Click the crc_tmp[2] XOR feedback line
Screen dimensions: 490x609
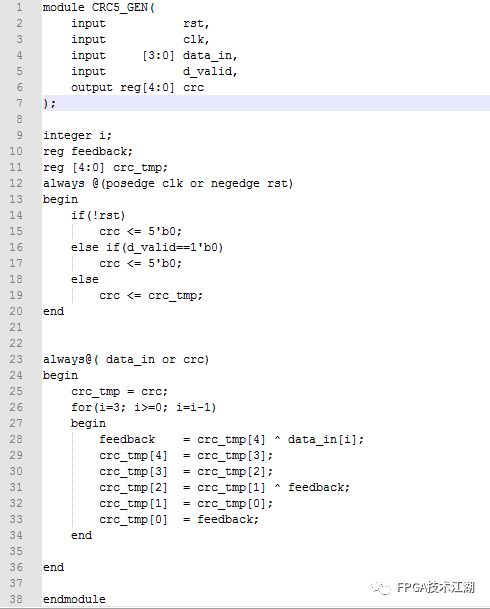tap(224, 487)
